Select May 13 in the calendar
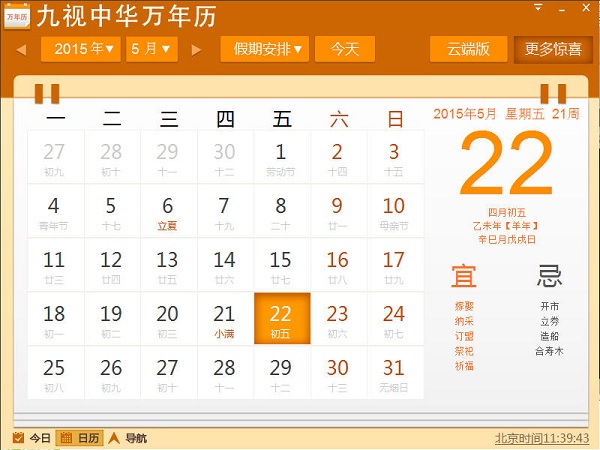The width and height of the screenshot is (600, 450). [x=169, y=265]
